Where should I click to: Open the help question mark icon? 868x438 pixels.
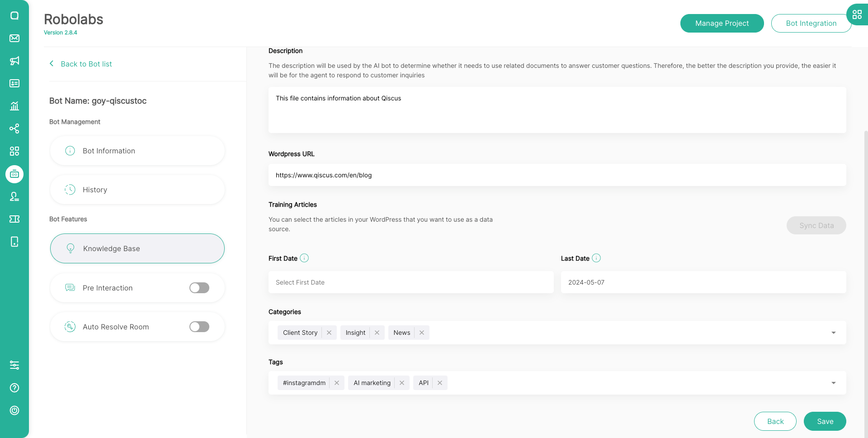[14, 388]
